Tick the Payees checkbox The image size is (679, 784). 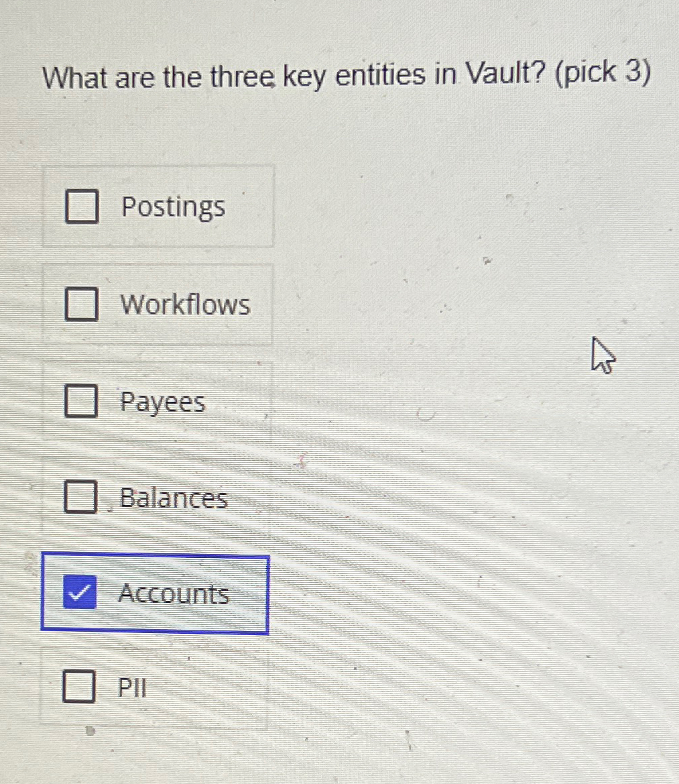point(81,402)
